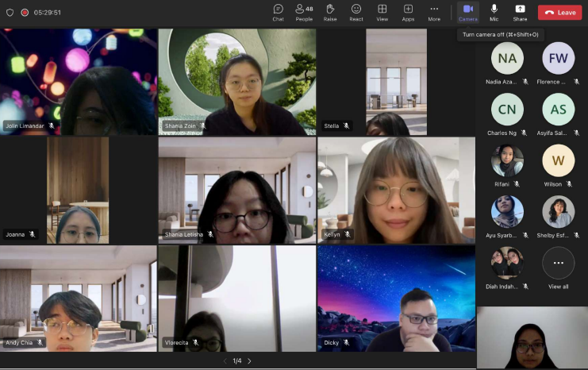Select Dicky's video tile
Screen dimensions: 588x370
[396, 299]
